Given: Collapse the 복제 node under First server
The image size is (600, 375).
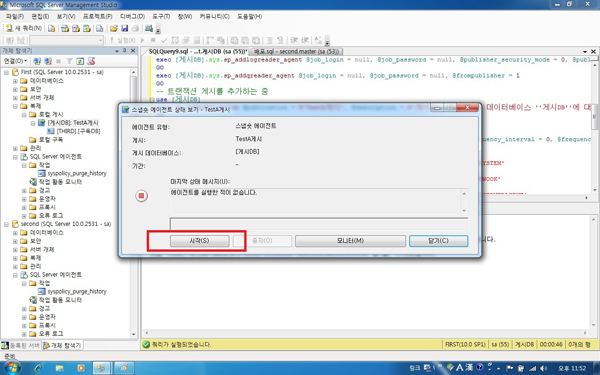Looking at the screenshot, I should click(x=15, y=106).
